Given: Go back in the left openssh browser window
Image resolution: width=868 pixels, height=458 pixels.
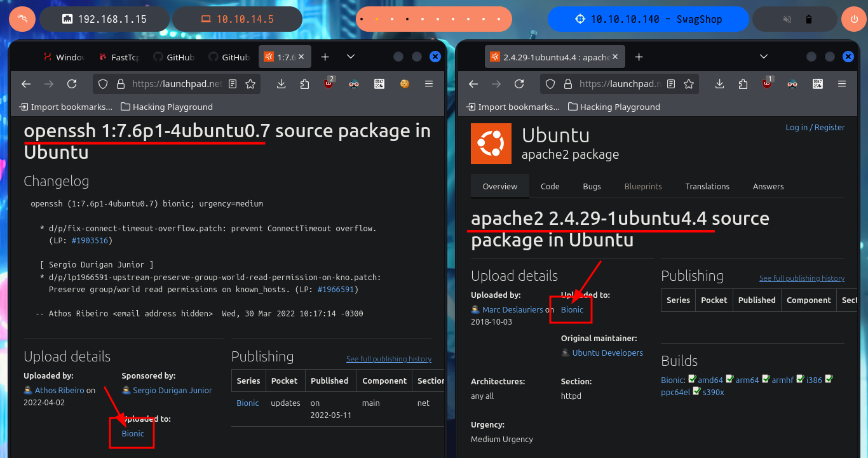Looking at the screenshot, I should pyautogui.click(x=26, y=84).
